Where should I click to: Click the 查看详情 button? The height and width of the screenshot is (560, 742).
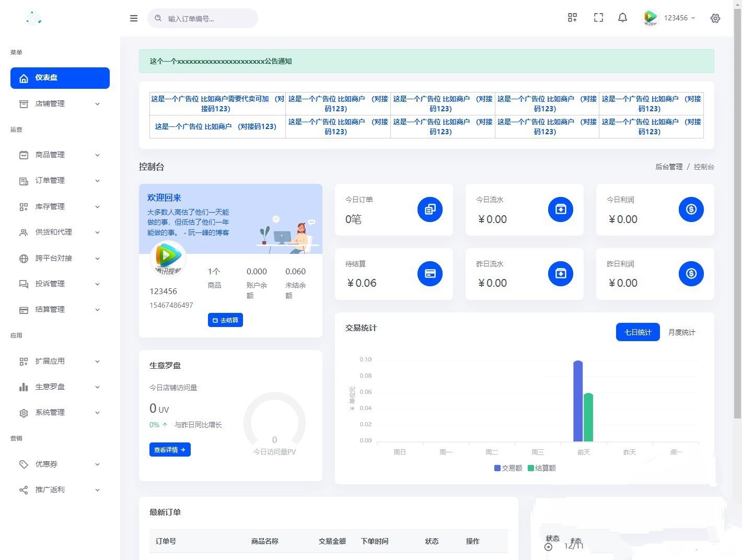[x=170, y=450]
